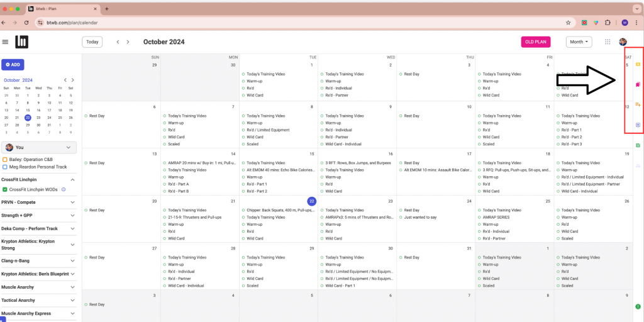Click October link in mini calendar header
The image size is (644, 322).
[x=12, y=80]
